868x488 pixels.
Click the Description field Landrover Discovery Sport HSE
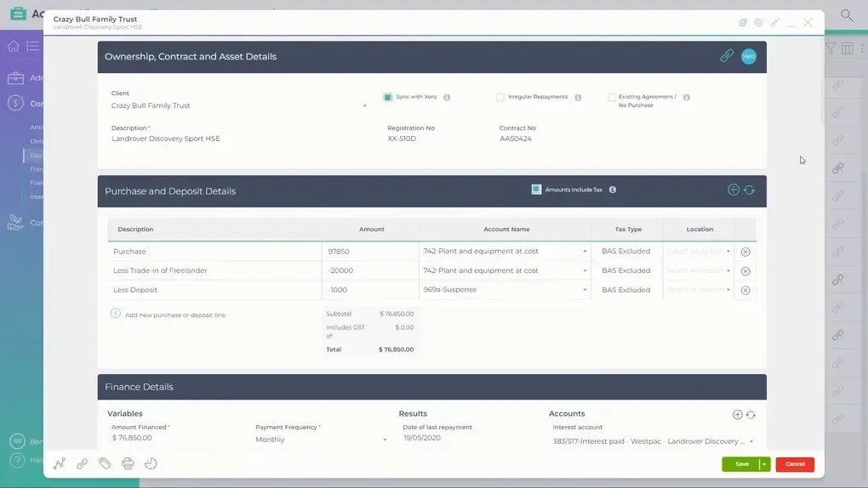238,139
